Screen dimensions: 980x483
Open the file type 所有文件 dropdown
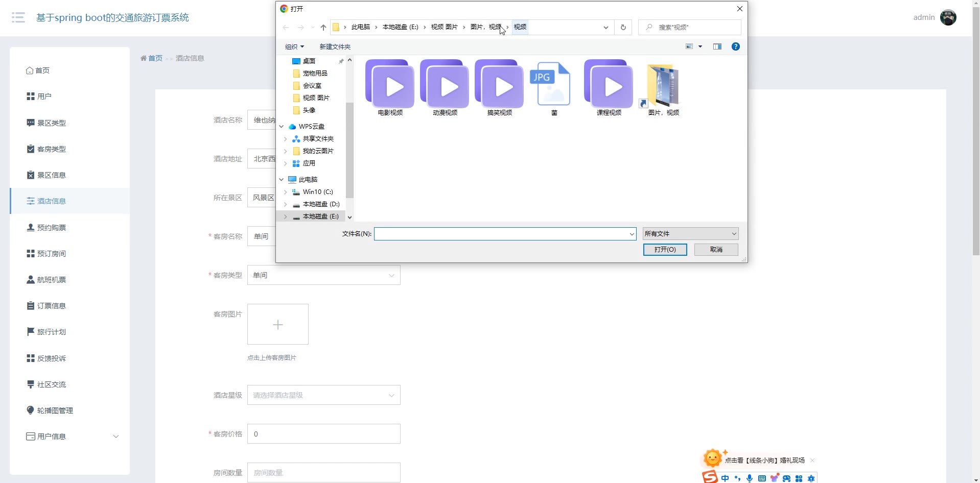690,234
